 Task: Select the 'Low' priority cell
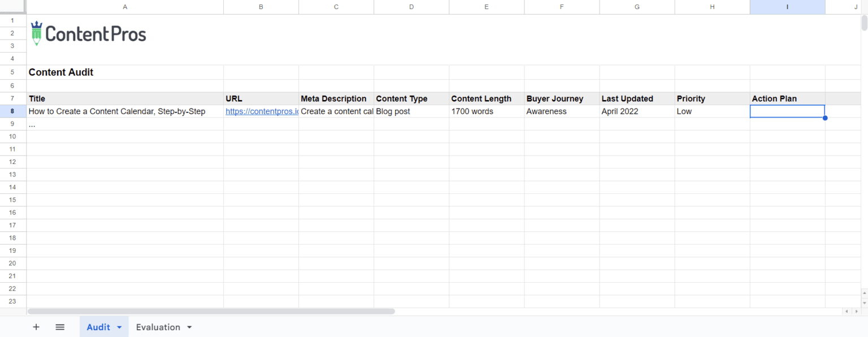click(x=712, y=111)
